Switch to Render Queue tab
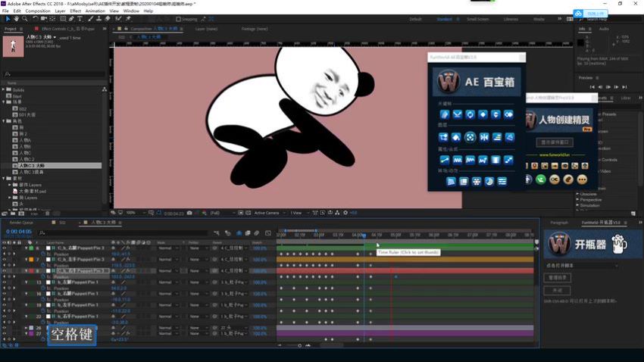 pos(21,222)
